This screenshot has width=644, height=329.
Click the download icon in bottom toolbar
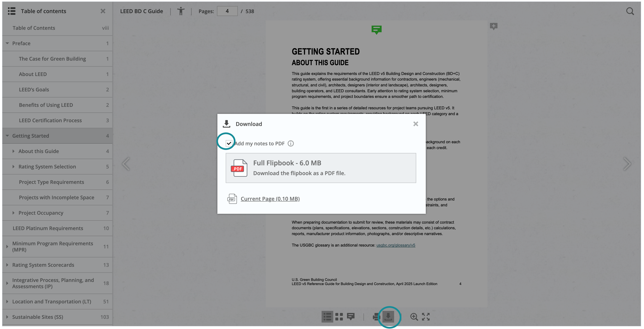coord(388,317)
